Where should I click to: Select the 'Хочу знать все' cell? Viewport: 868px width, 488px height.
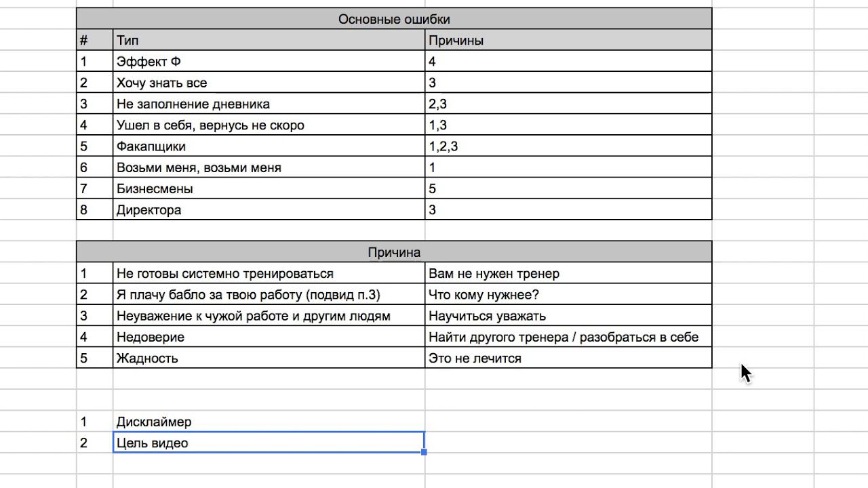point(269,83)
